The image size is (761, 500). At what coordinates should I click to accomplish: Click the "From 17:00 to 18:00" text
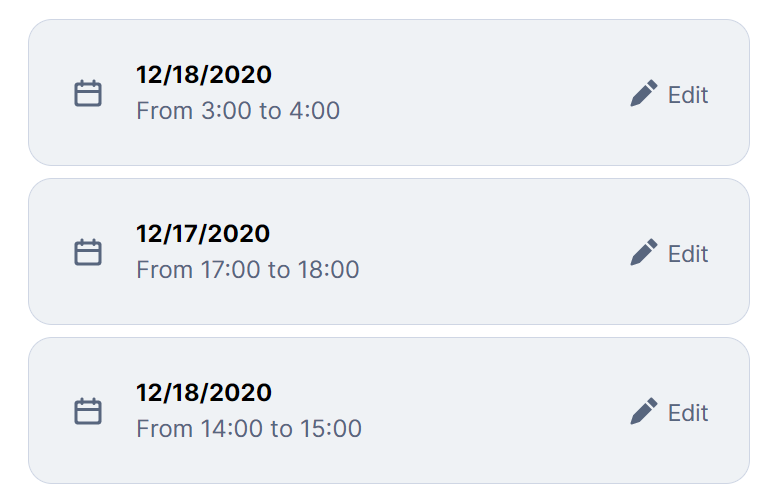click(x=248, y=269)
